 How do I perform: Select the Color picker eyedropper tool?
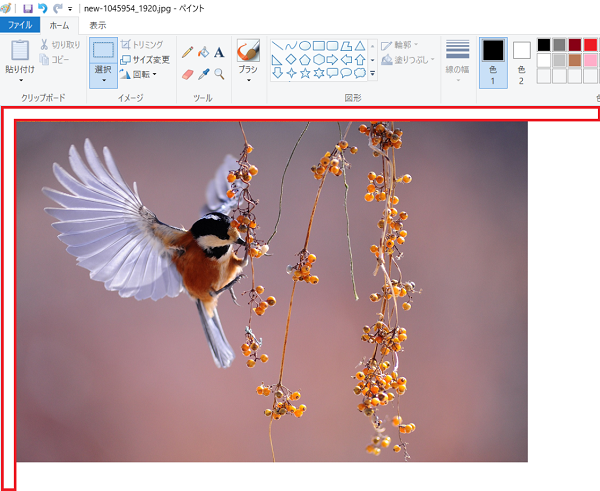(x=204, y=74)
